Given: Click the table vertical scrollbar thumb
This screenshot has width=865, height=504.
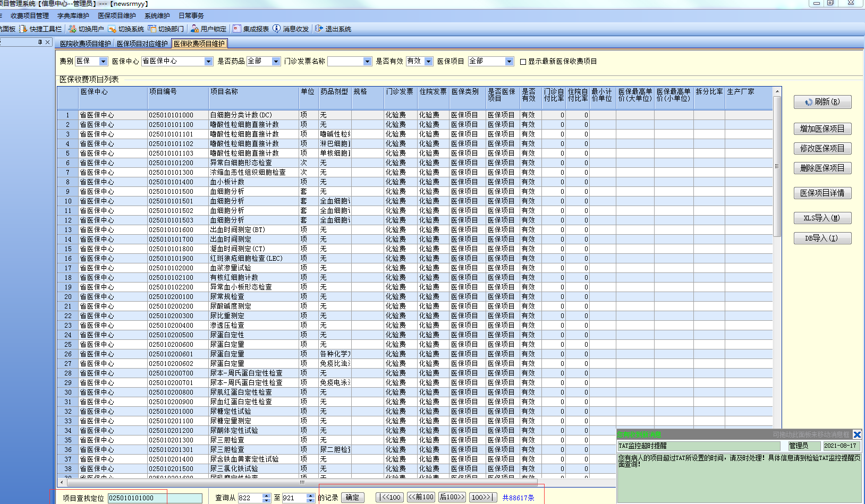Looking at the screenshot, I should [x=777, y=166].
